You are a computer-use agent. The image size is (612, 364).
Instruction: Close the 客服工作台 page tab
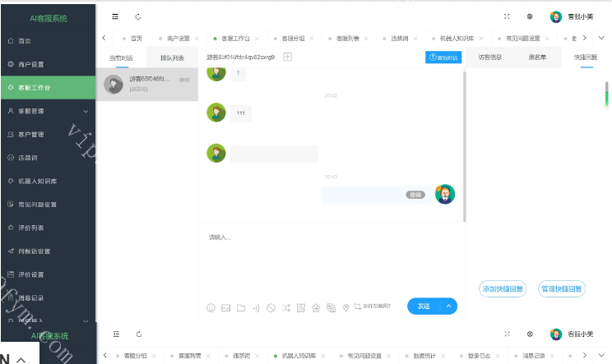click(257, 38)
